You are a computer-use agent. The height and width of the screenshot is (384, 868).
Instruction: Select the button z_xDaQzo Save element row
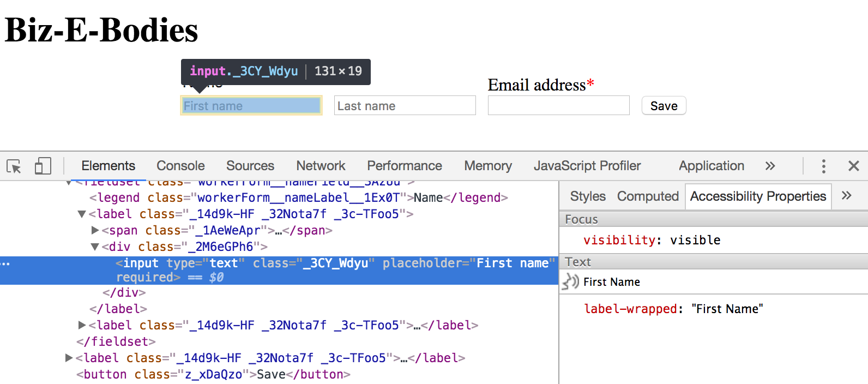click(x=213, y=374)
